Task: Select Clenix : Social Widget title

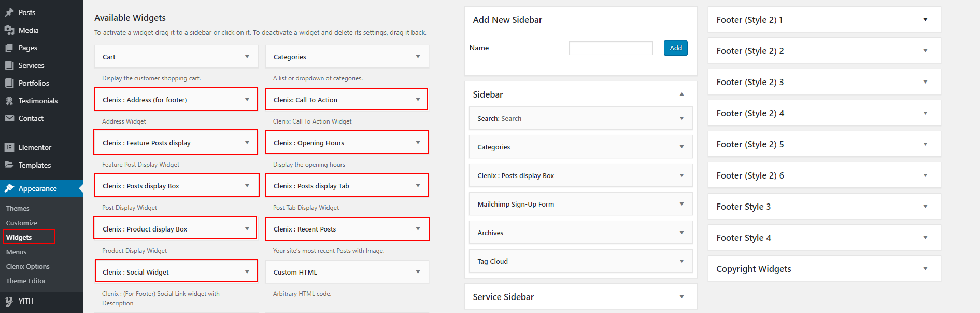Action: click(136, 272)
